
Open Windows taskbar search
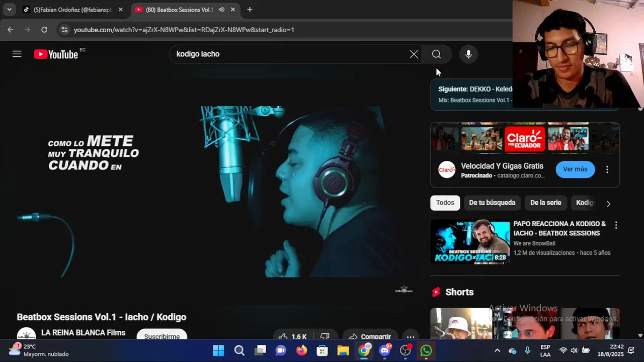tap(239, 350)
